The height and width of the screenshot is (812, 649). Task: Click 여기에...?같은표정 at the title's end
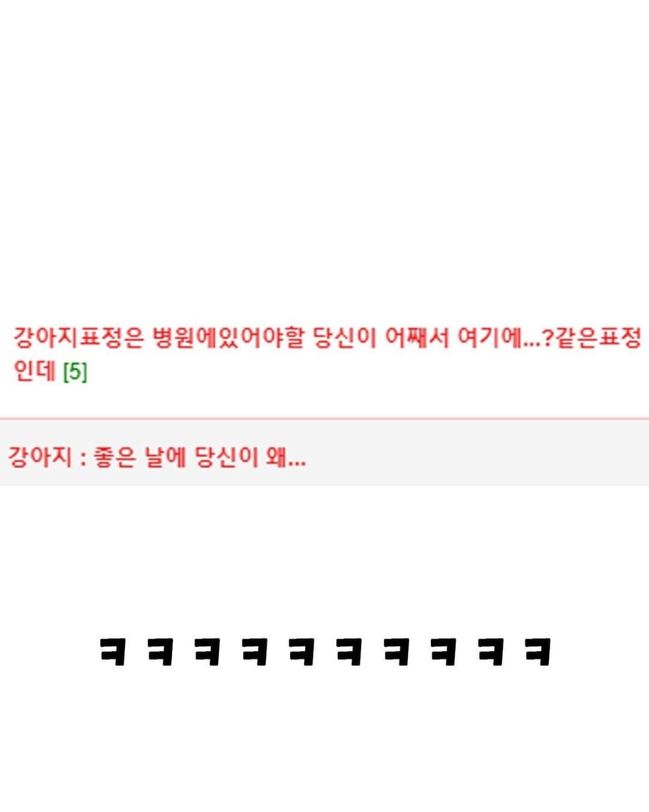click(550, 338)
